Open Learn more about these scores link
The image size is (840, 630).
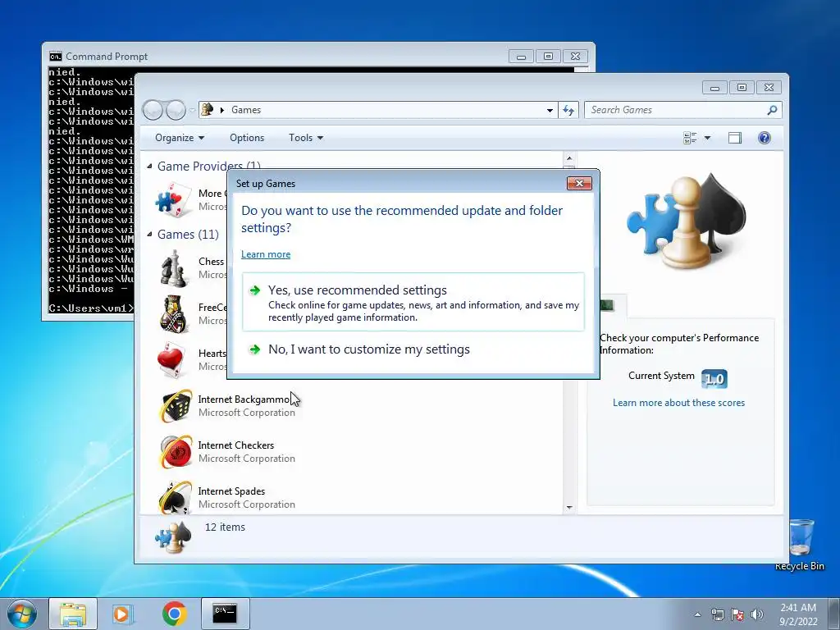point(678,403)
